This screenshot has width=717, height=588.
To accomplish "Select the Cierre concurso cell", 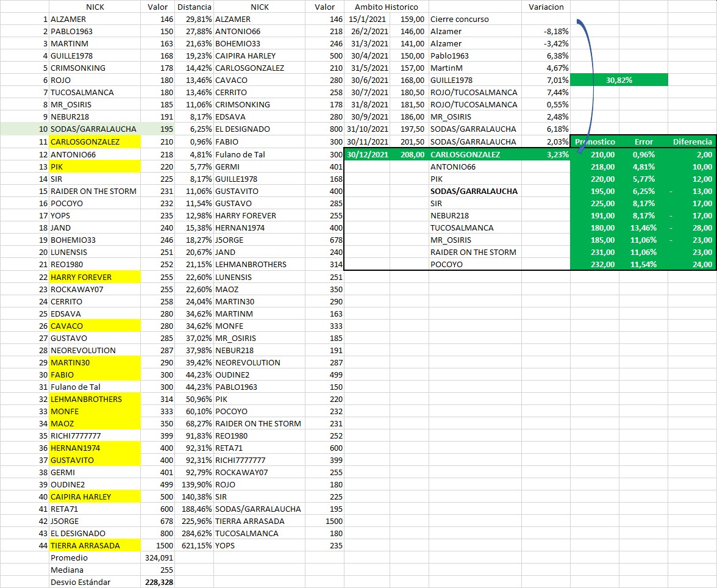I will pyautogui.click(x=460, y=19).
